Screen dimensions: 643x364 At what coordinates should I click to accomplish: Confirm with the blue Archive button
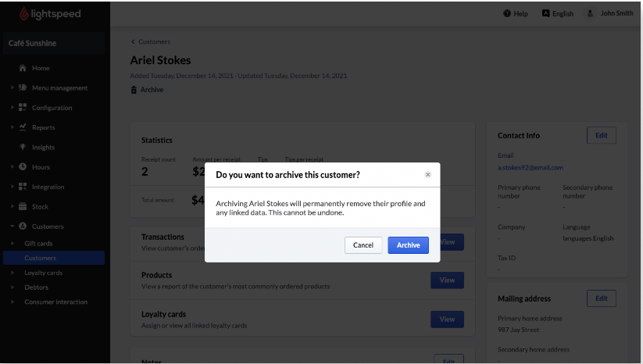point(408,245)
